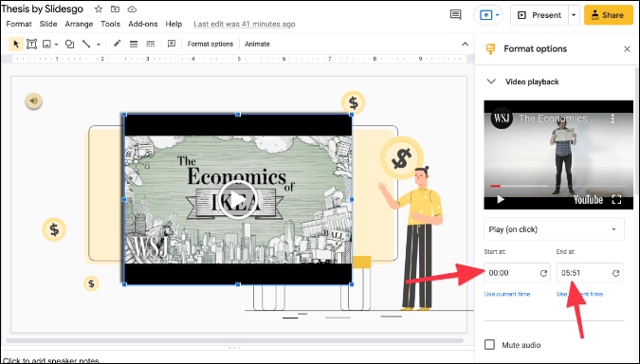
Task: Click 'Use current time' under Start at
Action: pos(507,294)
